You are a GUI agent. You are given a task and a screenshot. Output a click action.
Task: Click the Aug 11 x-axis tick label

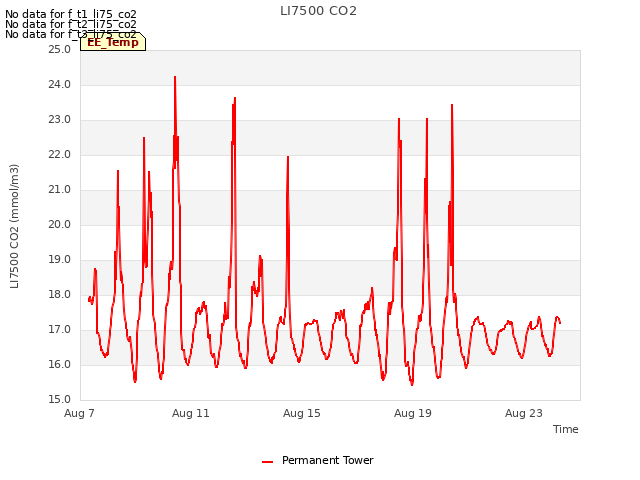(191, 413)
